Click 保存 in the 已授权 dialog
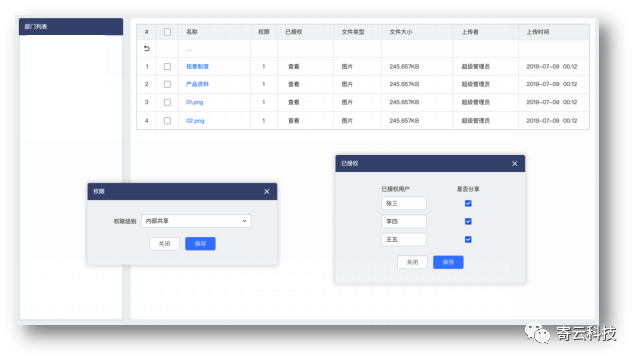Image resolution: width=637 pixels, height=362 pixels. coord(448,262)
